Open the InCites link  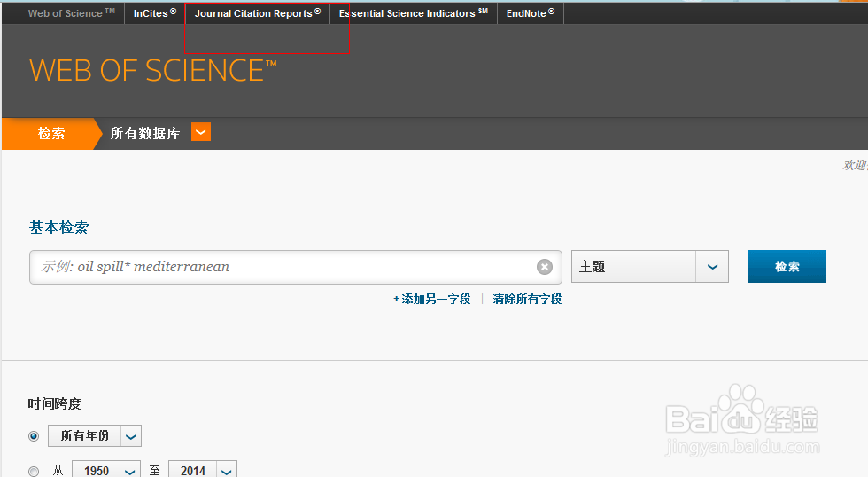tap(155, 12)
